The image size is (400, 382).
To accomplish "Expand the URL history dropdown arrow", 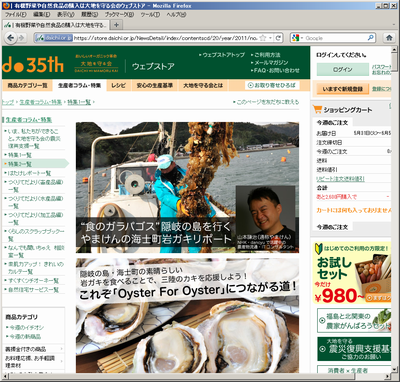I will pos(270,38).
